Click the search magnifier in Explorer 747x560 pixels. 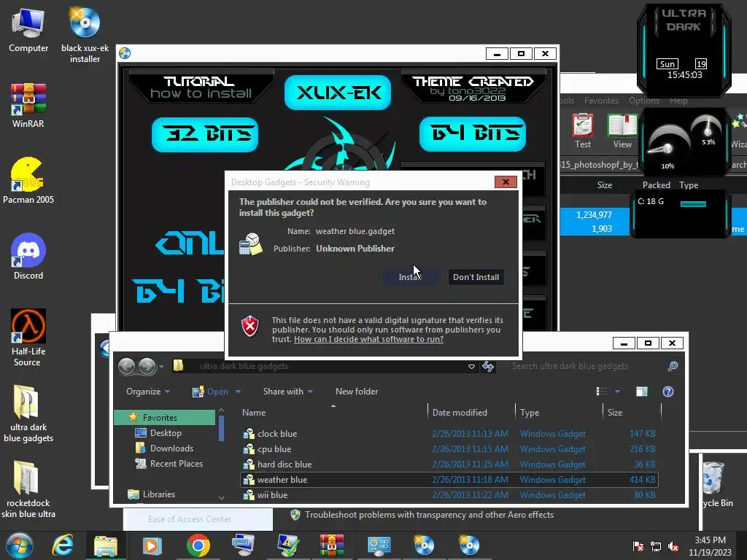tap(673, 366)
